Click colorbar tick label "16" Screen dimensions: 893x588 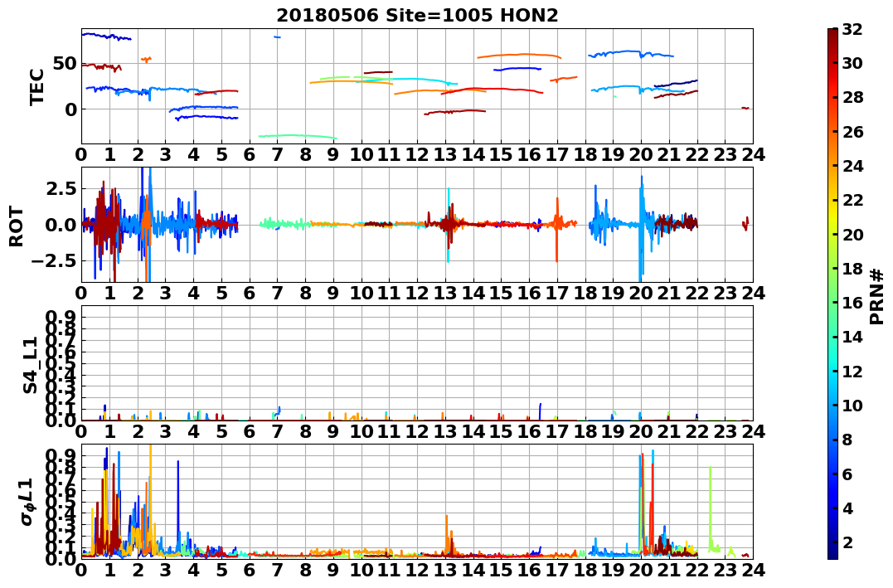pos(852,303)
